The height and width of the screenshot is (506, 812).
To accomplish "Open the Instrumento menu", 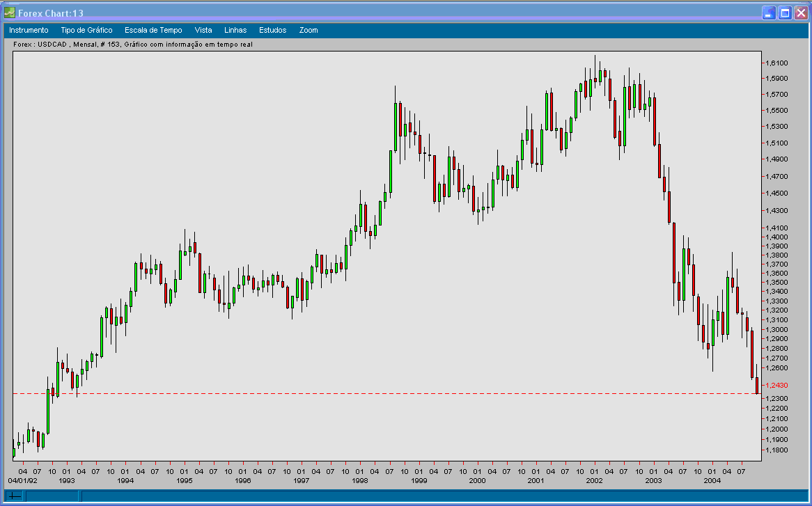I will click(28, 30).
